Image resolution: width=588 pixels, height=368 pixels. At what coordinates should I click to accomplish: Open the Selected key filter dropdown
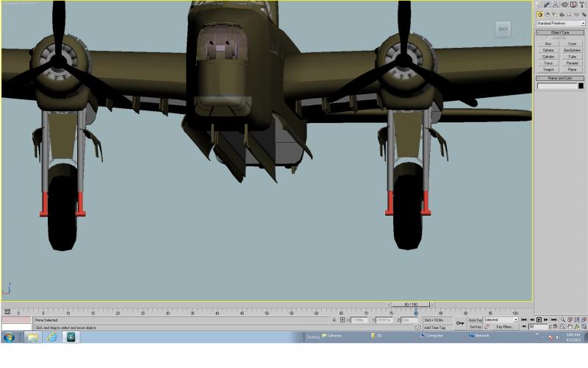(x=501, y=320)
